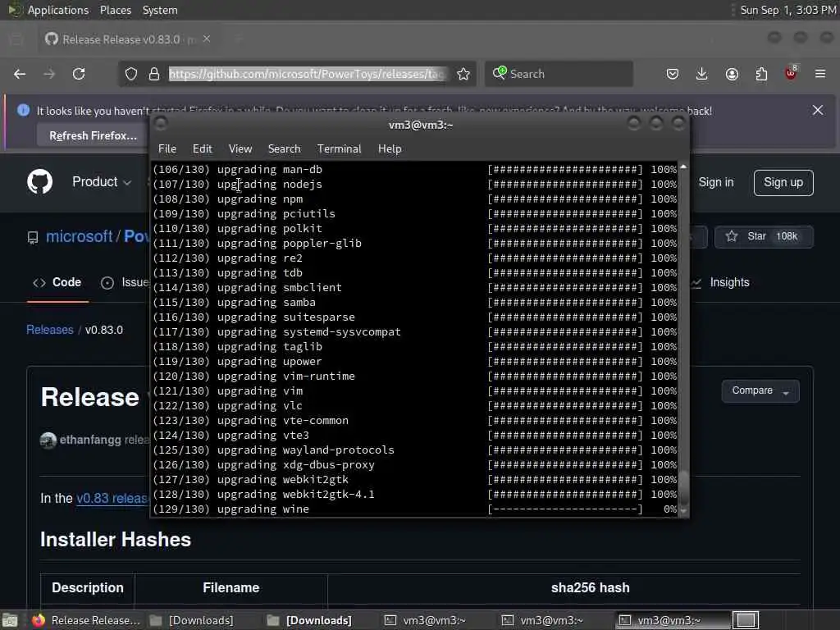Open the Firefox hamburger menu
Image resolution: width=840 pixels, height=630 pixels.
pos(820,74)
